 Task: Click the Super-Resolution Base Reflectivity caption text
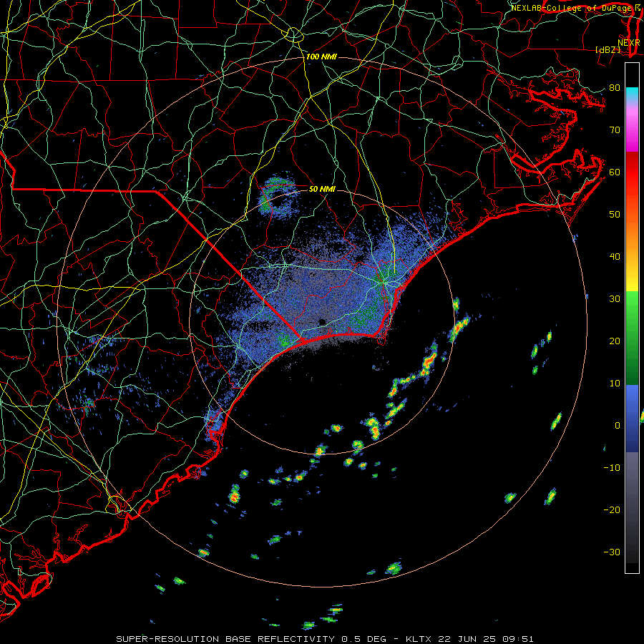click(325, 639)
